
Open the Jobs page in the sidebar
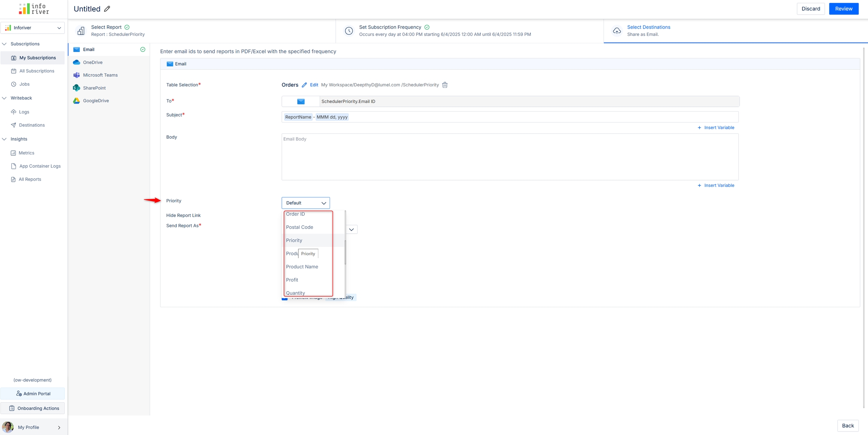click(x=24, y=84)
